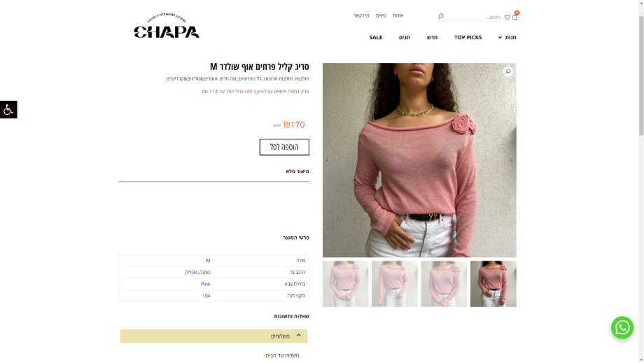Click the CHAPA logo
Screen dimensions: 644x363
167,26
